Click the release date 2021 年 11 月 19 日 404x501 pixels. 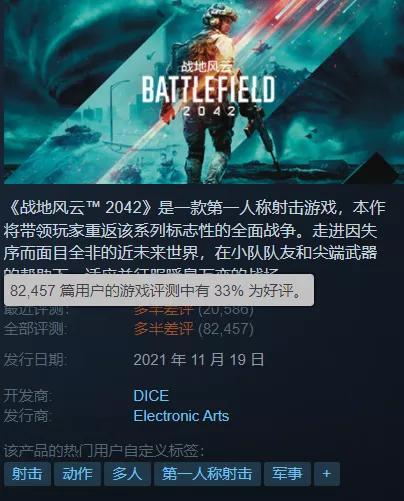pos(199,360)
